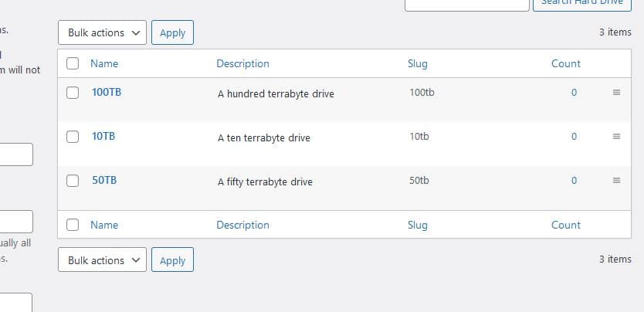Open the 100TB term link
This screenshot has height=312, width=644.
(107, 92)
